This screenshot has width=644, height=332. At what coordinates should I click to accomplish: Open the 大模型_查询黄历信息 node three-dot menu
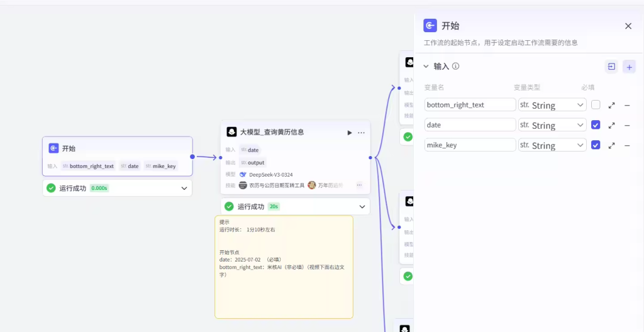[361, 133]
